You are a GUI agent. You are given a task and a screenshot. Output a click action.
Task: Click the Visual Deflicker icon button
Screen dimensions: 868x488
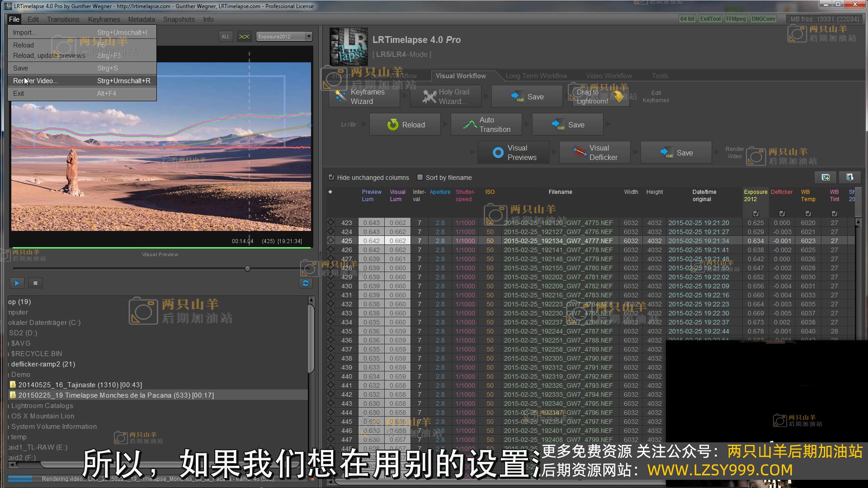click(579, 153)
